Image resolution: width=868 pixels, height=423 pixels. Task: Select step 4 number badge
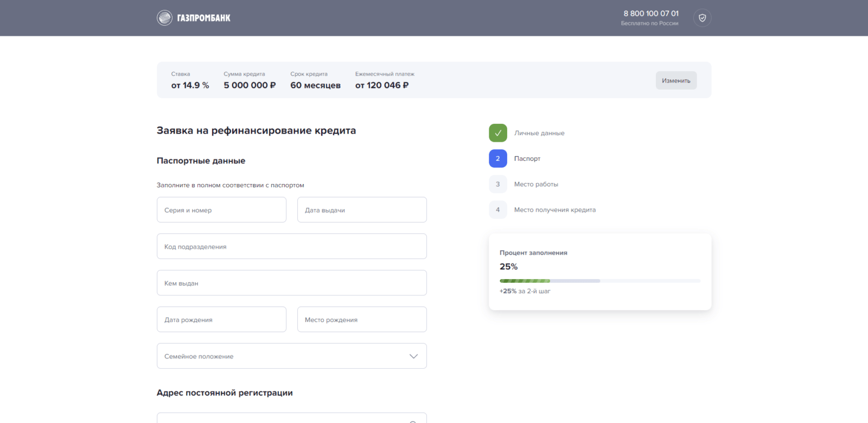point(497,210)
